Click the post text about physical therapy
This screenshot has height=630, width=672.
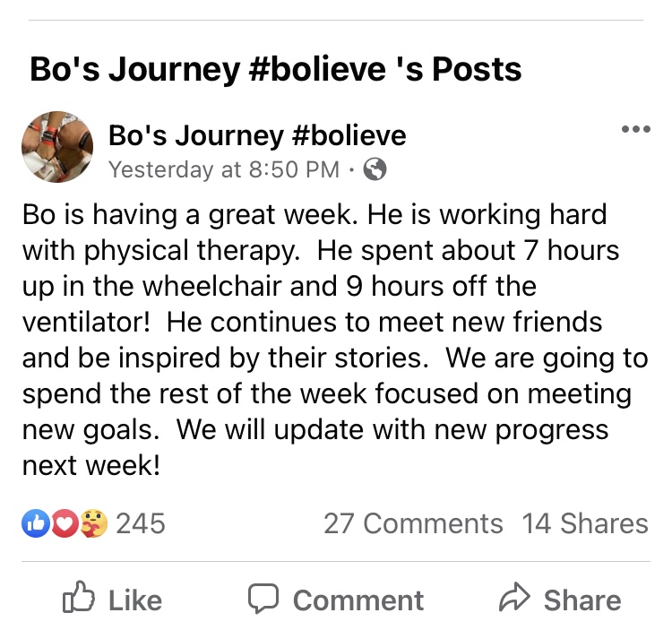pyautogui.click(x=335, y=340)
